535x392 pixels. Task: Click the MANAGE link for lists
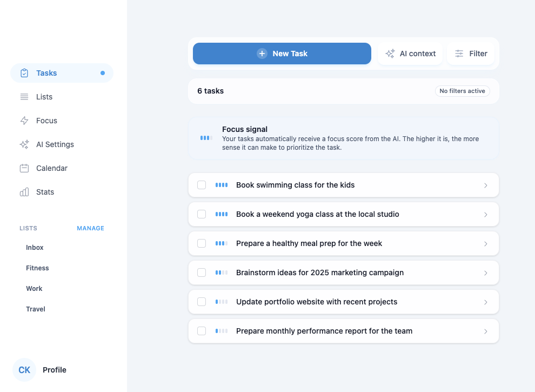tap(90, 228)
